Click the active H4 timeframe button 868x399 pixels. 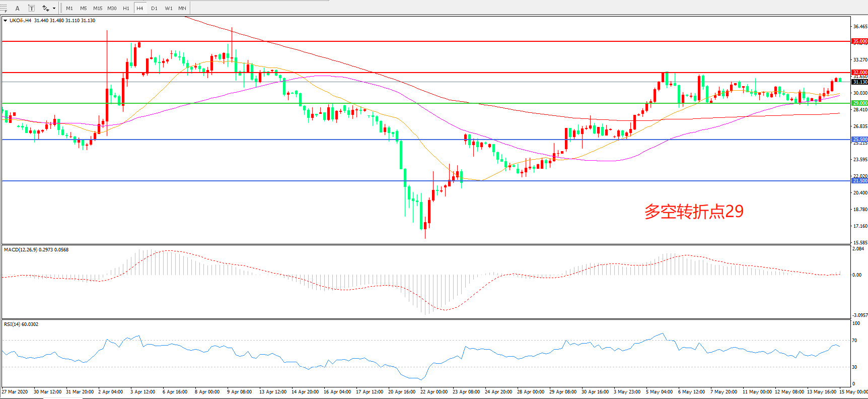coord(140,8)
